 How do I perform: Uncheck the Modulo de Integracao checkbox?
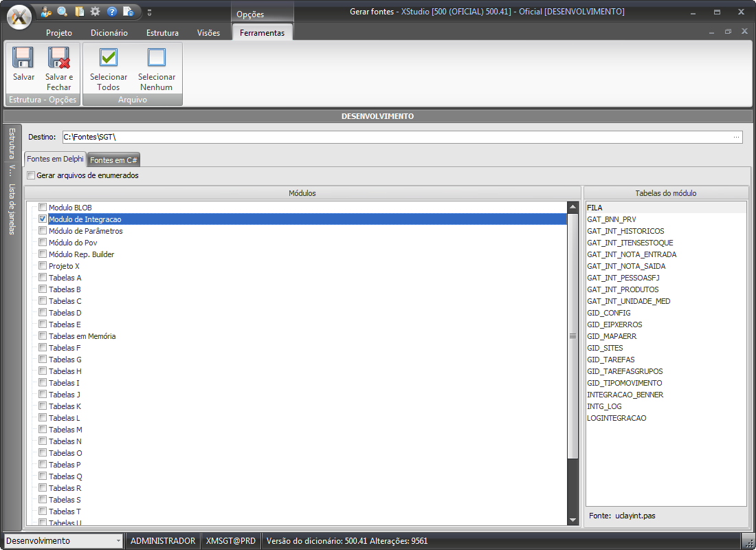(x=43, y=219)
